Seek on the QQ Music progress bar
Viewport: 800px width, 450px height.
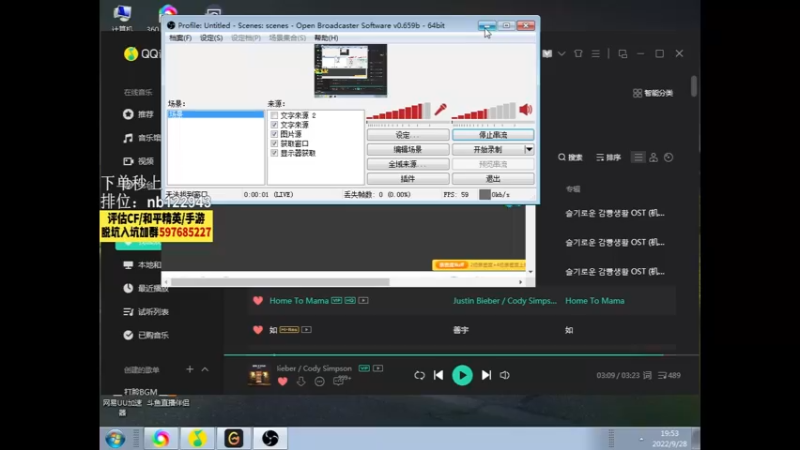461,355
